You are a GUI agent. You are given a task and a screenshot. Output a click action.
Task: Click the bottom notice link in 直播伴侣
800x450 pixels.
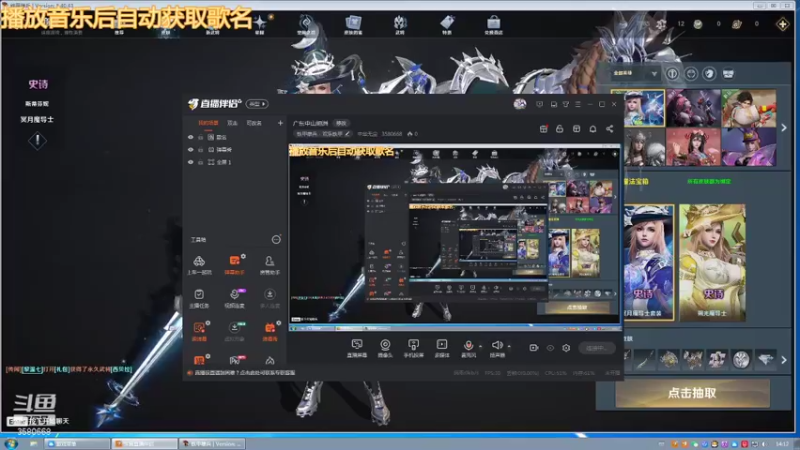244,372
